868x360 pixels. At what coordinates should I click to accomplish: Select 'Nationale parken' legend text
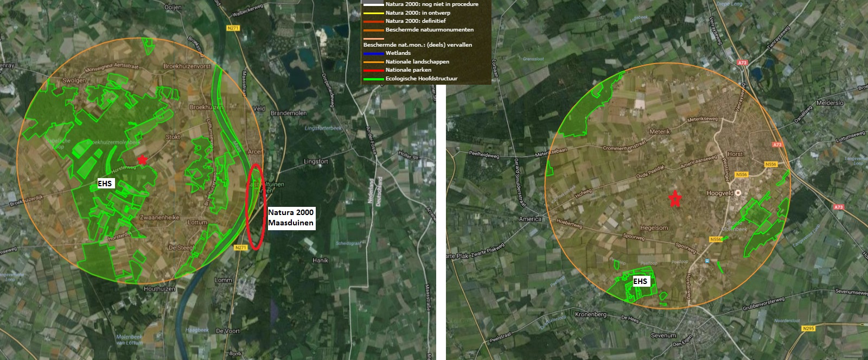409,70
